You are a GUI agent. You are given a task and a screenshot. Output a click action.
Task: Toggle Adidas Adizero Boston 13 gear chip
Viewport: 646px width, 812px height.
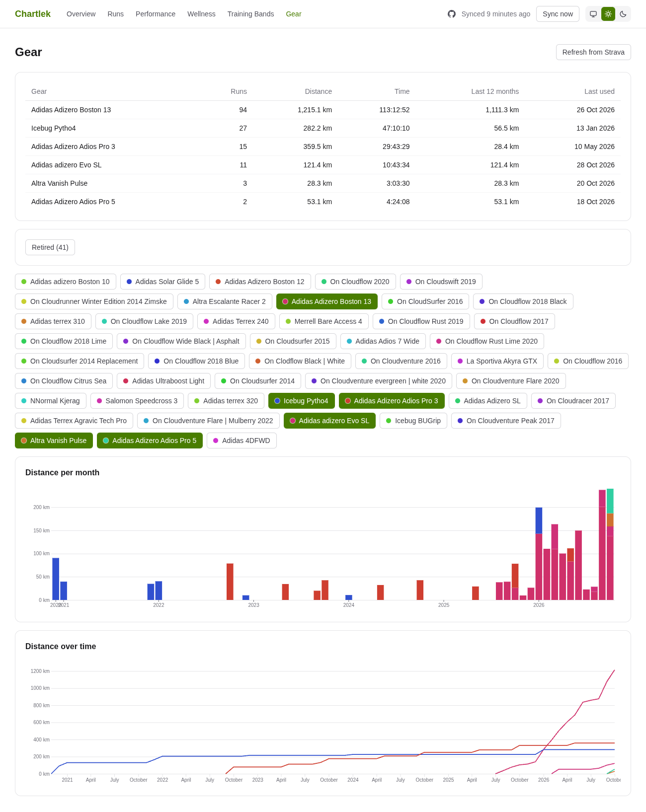point(327,301)
